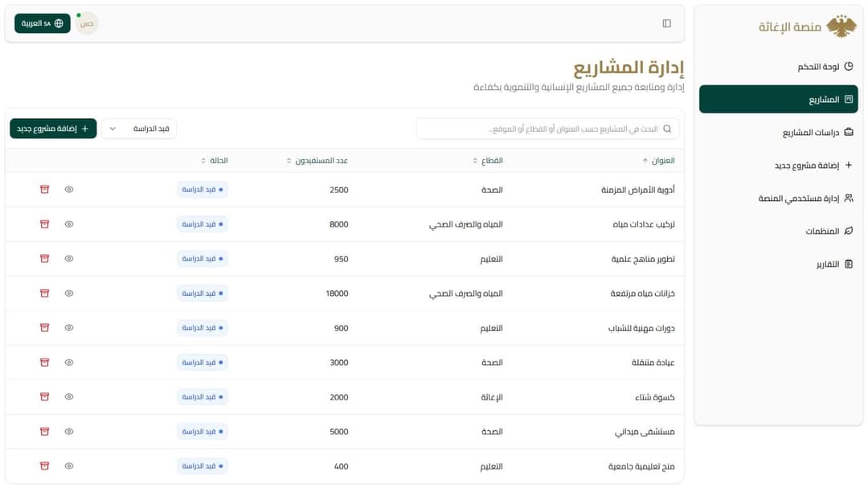Click the panel toggle icon in the top bar
868x488 pixels.
[666, 23]
